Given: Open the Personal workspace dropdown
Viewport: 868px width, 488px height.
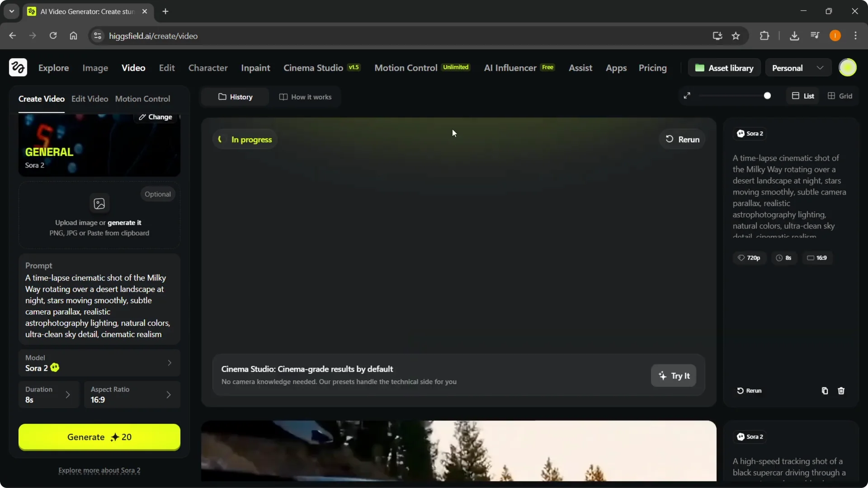Looking at the screenshot, I should coord(797,67).
